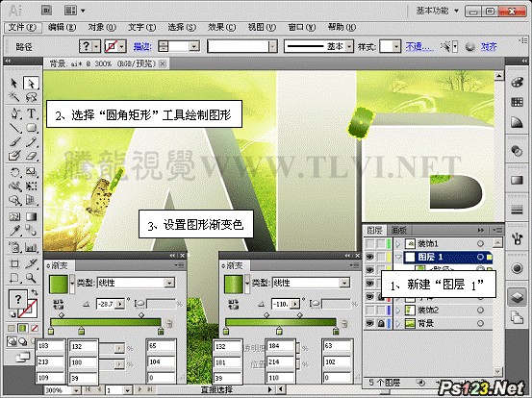Screen dimensions: 532x398
Task: Collapse the 图层 1 layer
Action: pos(398,258)
